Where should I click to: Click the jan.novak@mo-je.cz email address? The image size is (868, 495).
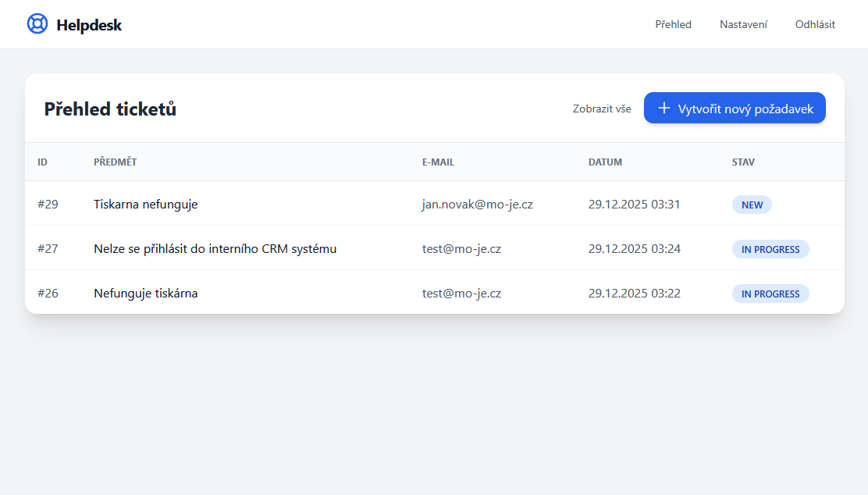pyautogui.click(x=477, y=205)
